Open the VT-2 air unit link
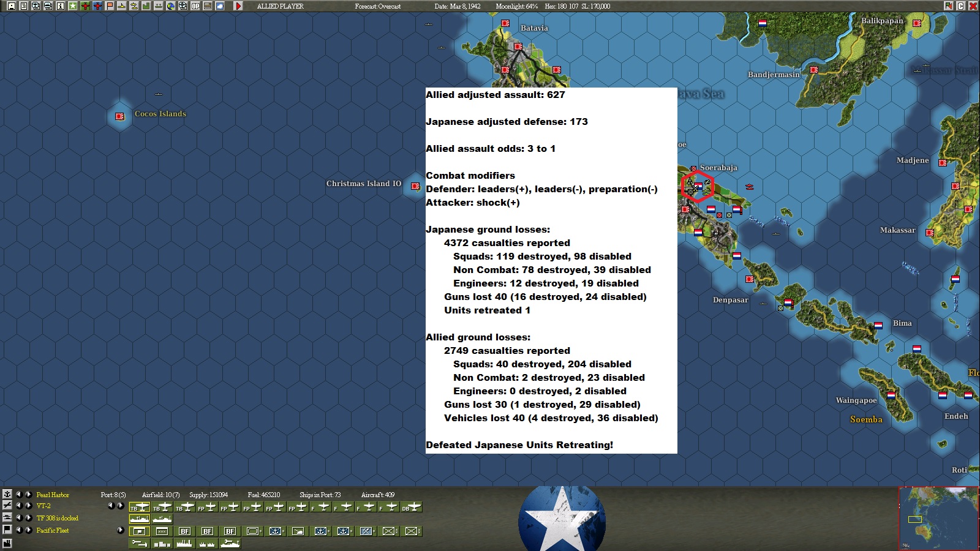 point(43,506)
